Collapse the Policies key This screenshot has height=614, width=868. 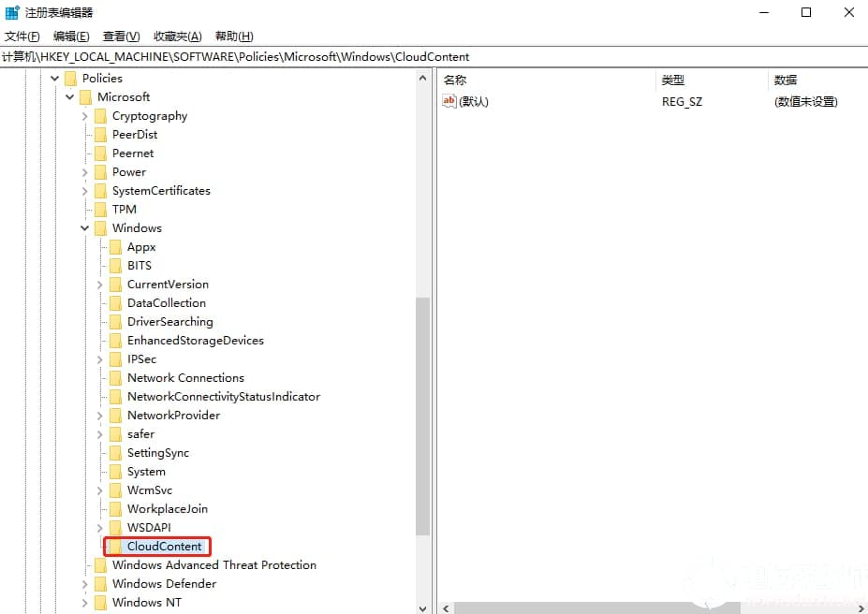click(55, 79)
